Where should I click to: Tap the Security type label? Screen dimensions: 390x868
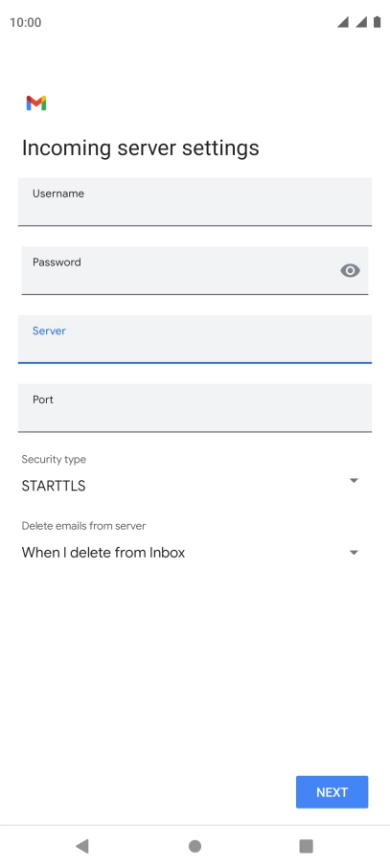[54, 460]
